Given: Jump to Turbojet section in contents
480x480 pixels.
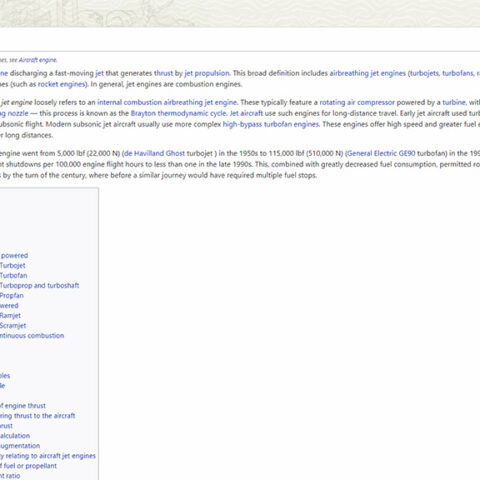Looking at the screenshot, I should click(13, 266).
